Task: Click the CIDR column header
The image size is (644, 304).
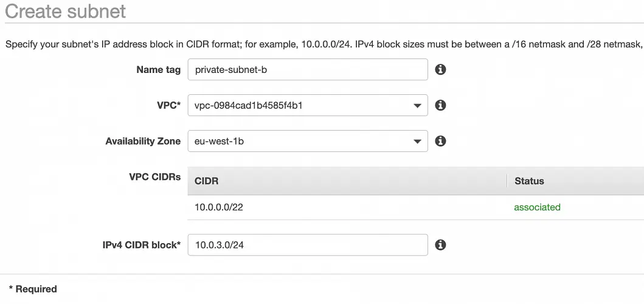Action: click(x=207, y=181)
